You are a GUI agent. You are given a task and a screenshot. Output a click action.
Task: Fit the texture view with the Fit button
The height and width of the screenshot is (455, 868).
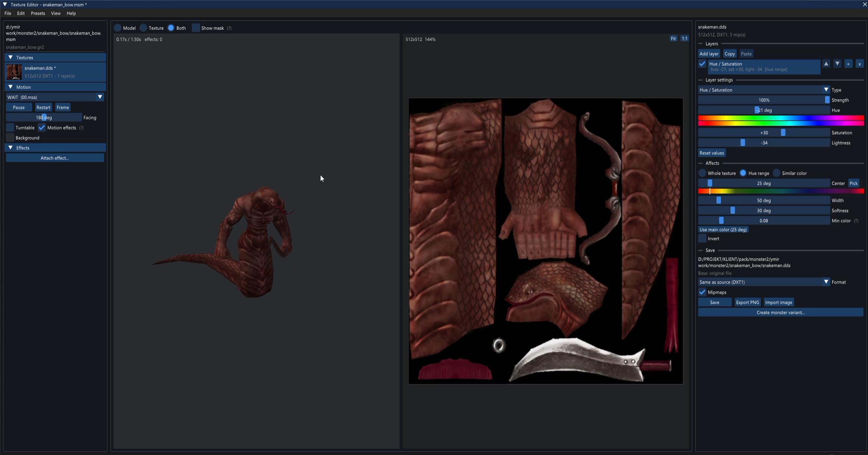[x=673, y=39]
